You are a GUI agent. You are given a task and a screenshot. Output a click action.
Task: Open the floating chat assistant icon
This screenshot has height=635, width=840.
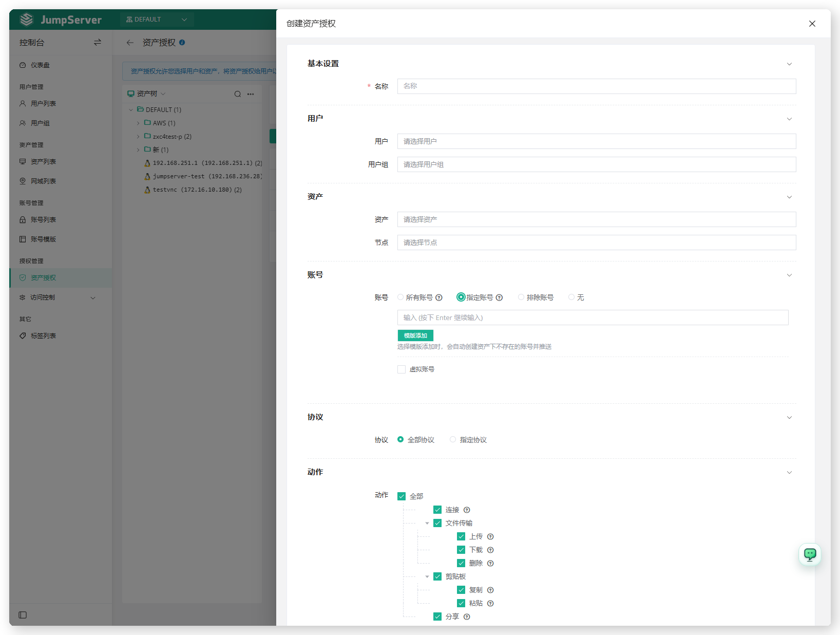pyautogui.click(x=810, y=554)
